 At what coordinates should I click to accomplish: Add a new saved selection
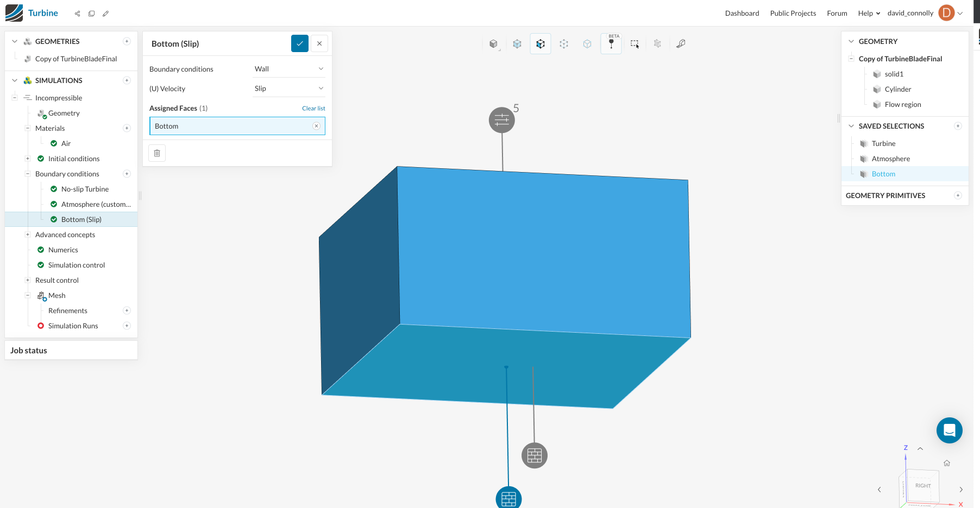[958, 126]
